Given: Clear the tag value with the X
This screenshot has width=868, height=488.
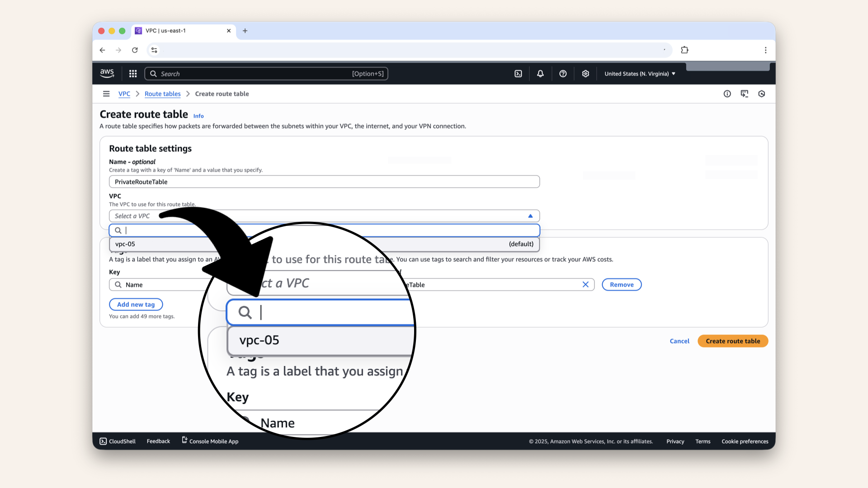Looking at the screenshot, I should coord(585,284).
